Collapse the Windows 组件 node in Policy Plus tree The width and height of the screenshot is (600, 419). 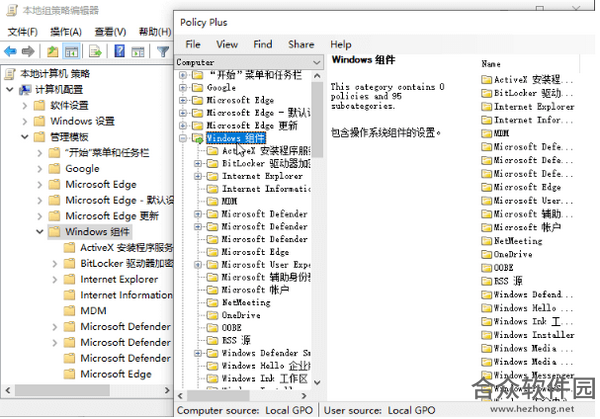click(x=183, y=138)
